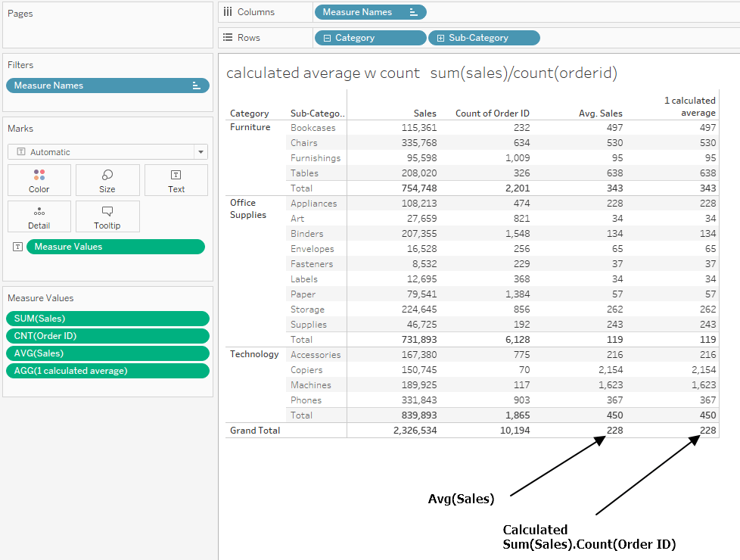The image size is (740, 560).
Task: Click the Avg. Sales column header
Action: pyautogui.click(x=600, y=114)
